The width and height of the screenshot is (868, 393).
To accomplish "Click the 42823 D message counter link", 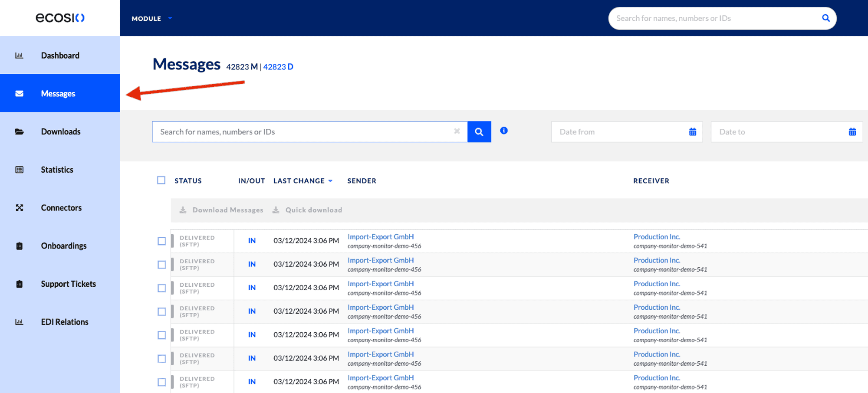I will [278, 66].
